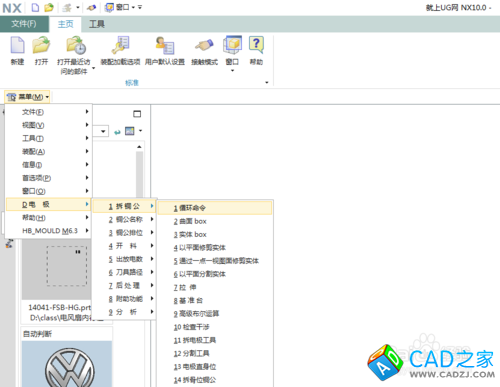Open 视图(V) menu entry
This screenshot has width=500, height=387.
tap(48, 125)
